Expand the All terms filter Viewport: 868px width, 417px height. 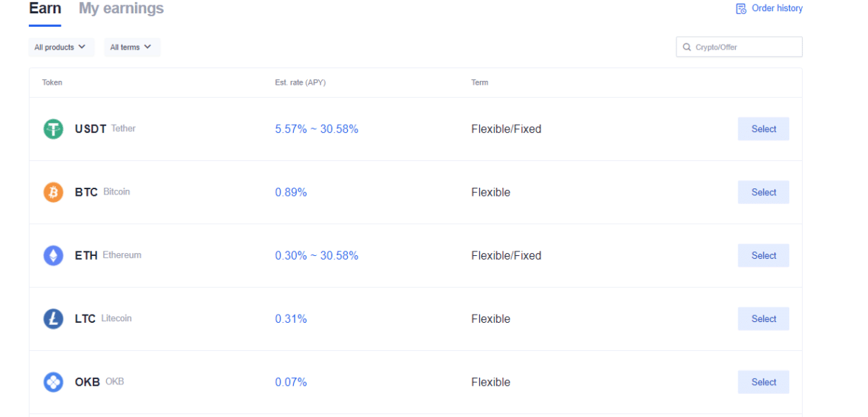(x=131, y=47)
